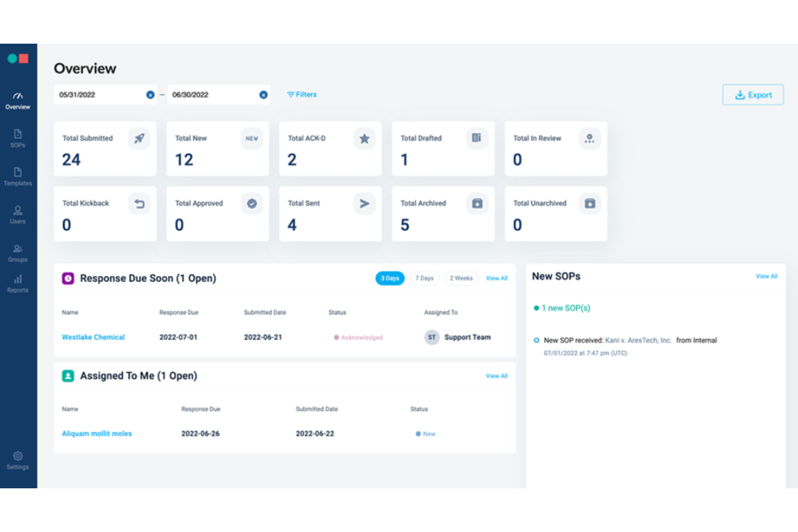The width and height of the screenshot is (798, 532).
Task: Click the reviewer icon on Total In Review
Action: pos(589,139)
